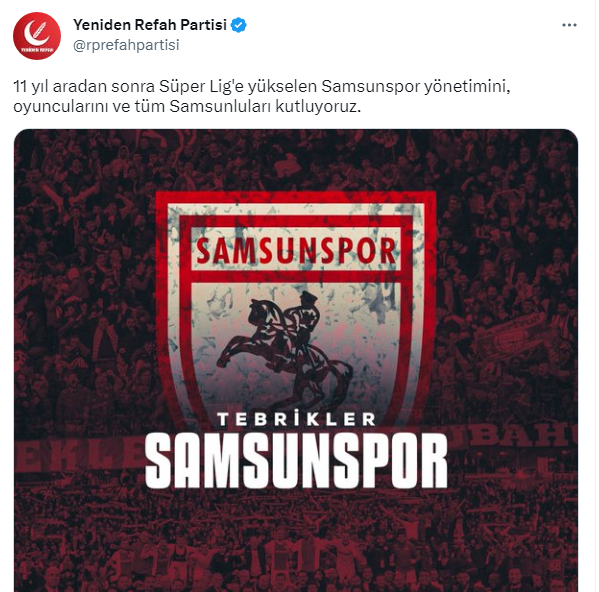Open the Yeniden Refah Partisi profile avatar
Image resolution: width=599 pixels, height=592 pixels.
click(x=37, y=36)
